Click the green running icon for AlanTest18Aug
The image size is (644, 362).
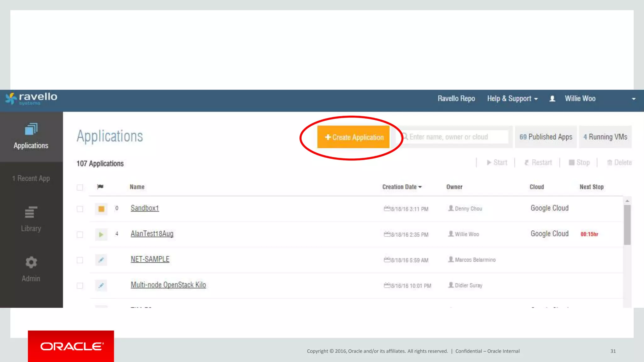(101, 234)
